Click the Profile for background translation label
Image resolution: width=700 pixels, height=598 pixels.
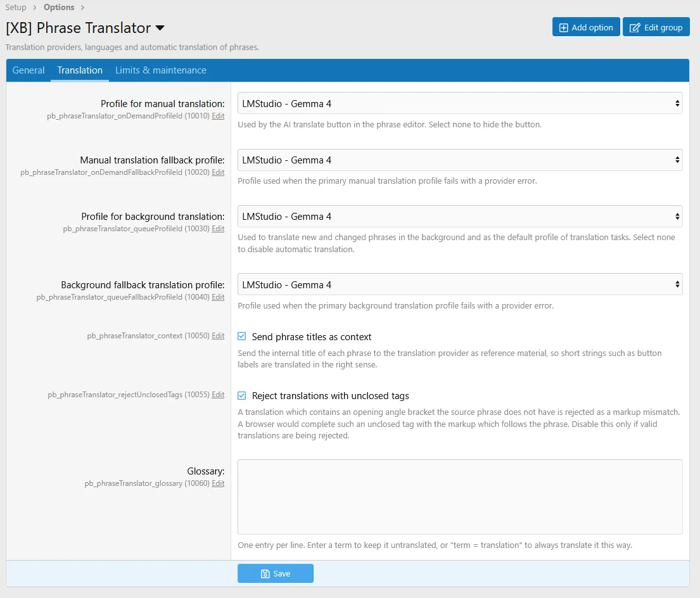coord(153,217)
